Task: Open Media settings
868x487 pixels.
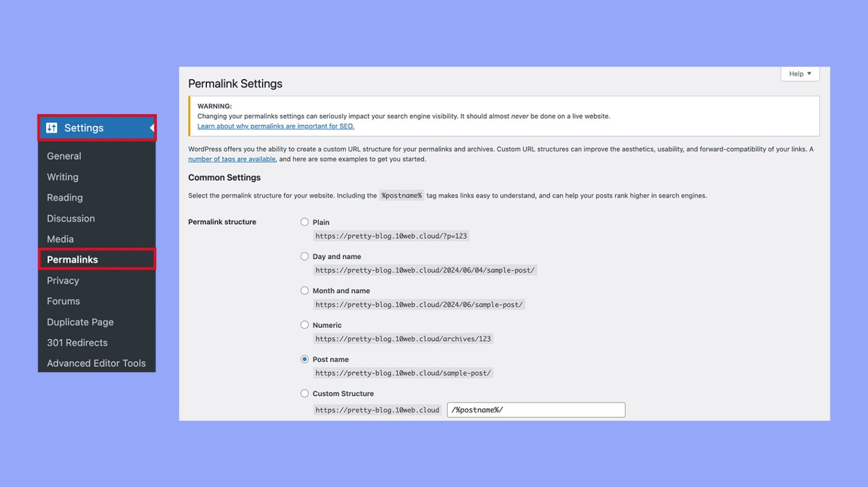Action: coord(60,239)
